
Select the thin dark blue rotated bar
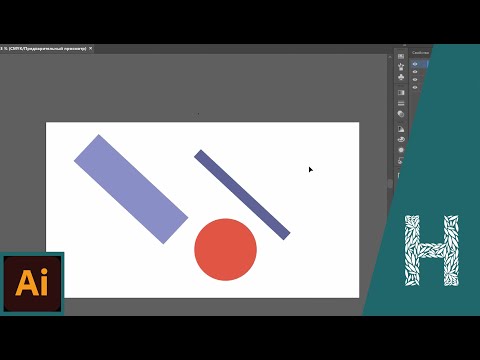[x=242, y=195]
